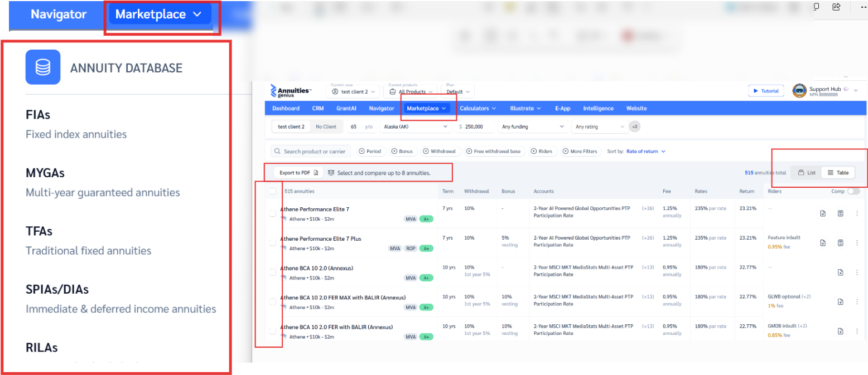Click the Support Hub avatar icon
This screenshot has height=375, width=868.
[x=799, y=91]
